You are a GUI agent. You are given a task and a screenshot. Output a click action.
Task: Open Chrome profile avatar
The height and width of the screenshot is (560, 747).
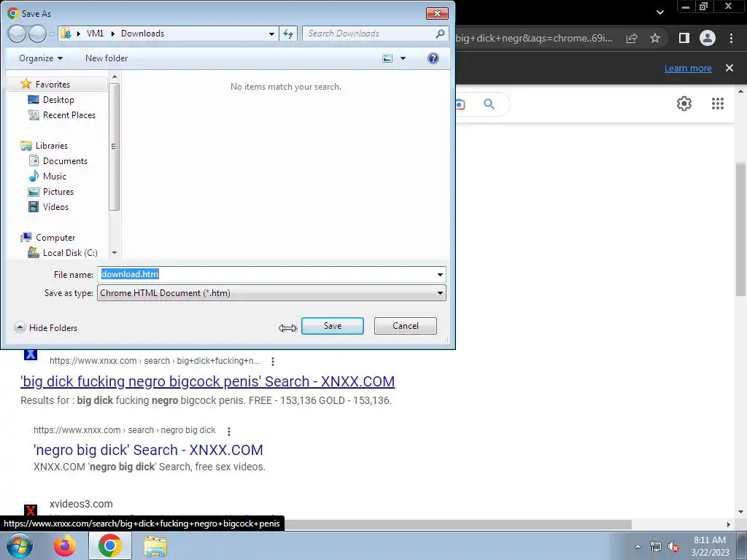(707, 38)
